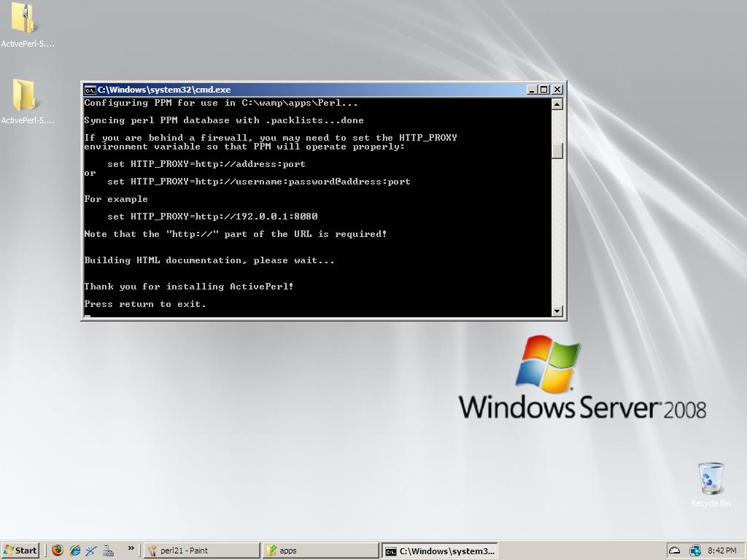Click the third quick launch icon
This screenshot has width=747, height=560.
91,551
